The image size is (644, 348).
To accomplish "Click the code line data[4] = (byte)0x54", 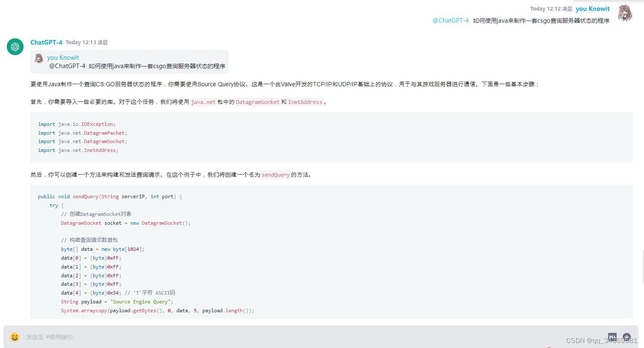I will click(118, 293).
